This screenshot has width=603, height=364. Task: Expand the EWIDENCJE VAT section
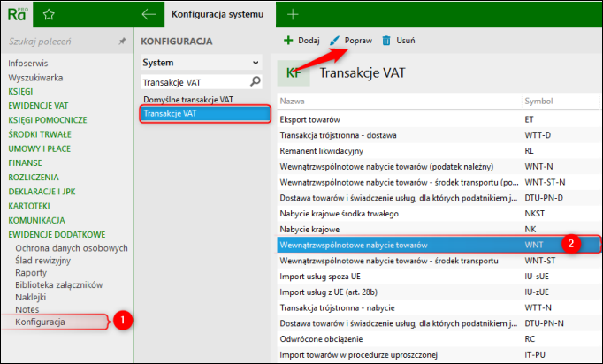click(x=38, y=106)
